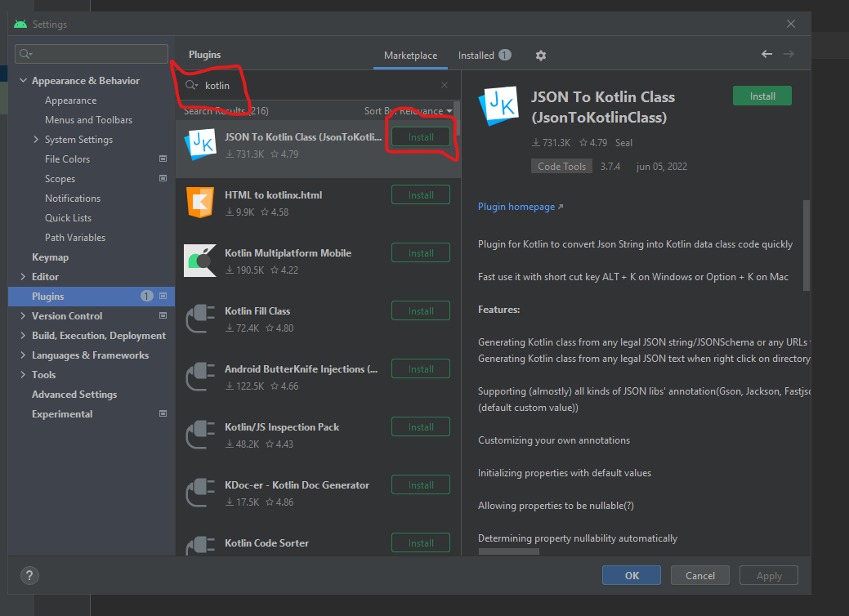
Task: Click the Code Tools tag
Action: (x=561, y=167)
